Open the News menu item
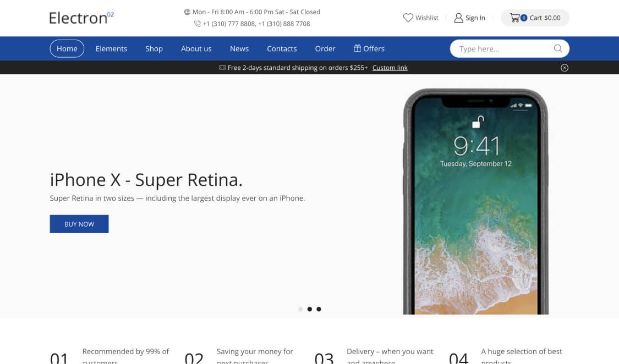This screenshot has width=619, height=364. click(239, 48)
